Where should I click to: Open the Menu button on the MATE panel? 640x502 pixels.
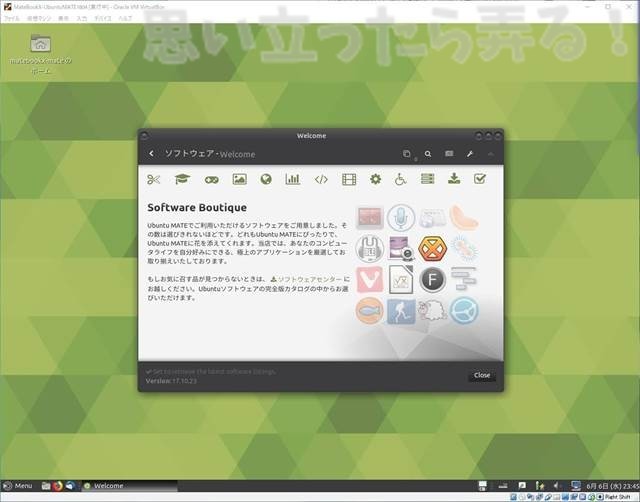[17, 486]
